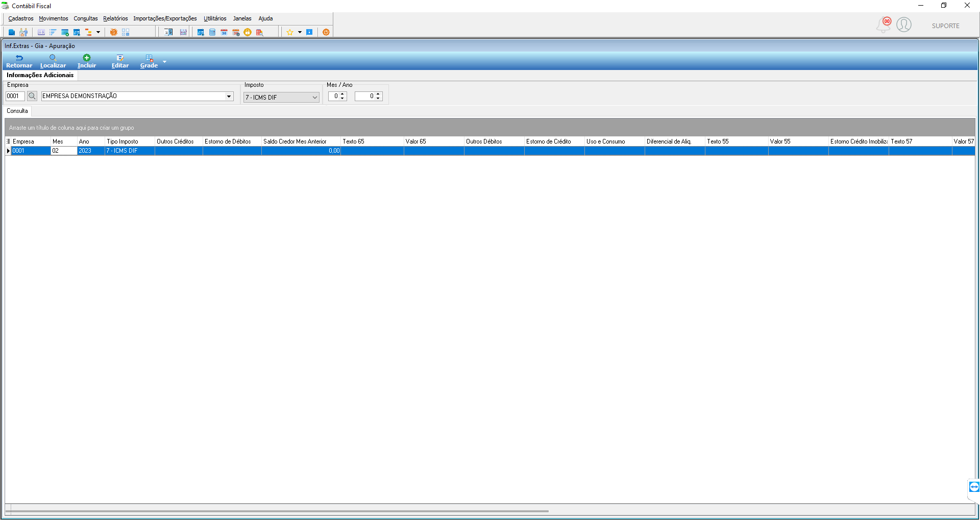Open the Relatórios menu
Image resolution: width=980 pixels, height=520 pixels.
tap(115, 18)
